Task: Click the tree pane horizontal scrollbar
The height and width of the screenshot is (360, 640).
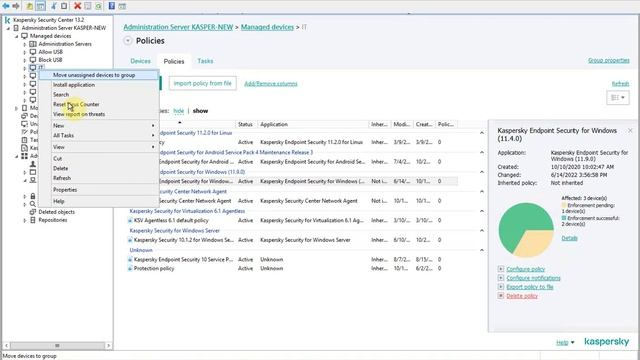Action: coord(58,345)
